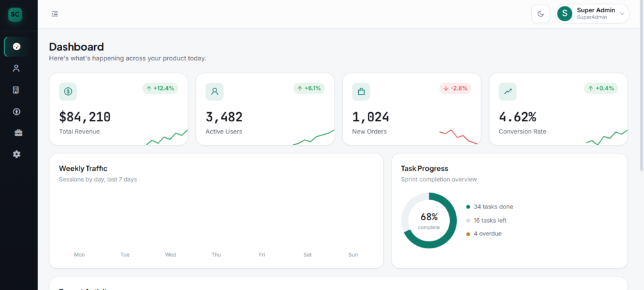Open the briefcase icon in sidebar
Screen dimensions: 644x290
(17, 133)
